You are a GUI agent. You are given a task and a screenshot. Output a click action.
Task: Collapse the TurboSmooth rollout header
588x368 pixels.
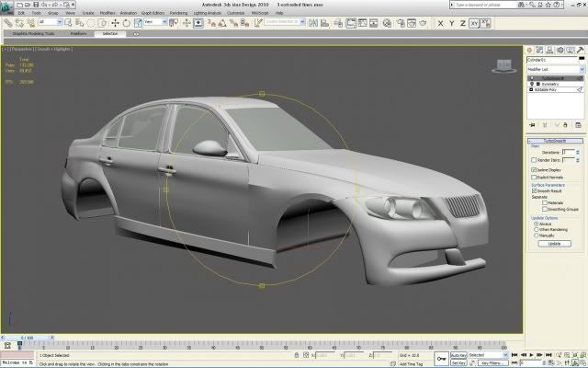pos(555,141)
